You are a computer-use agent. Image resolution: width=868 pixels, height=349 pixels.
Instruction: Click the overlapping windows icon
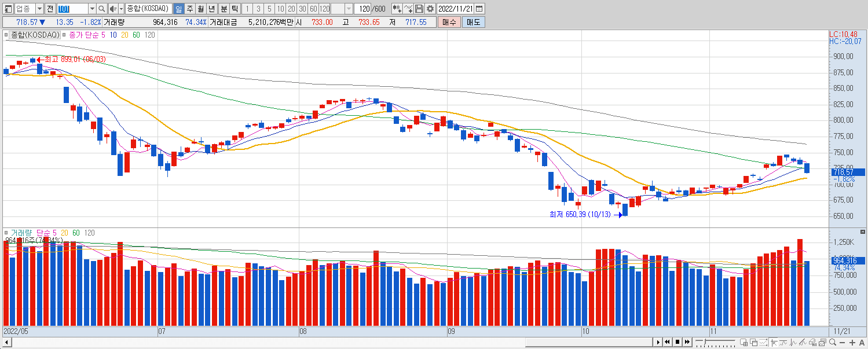pyautogui.click(x=753, y=342)
